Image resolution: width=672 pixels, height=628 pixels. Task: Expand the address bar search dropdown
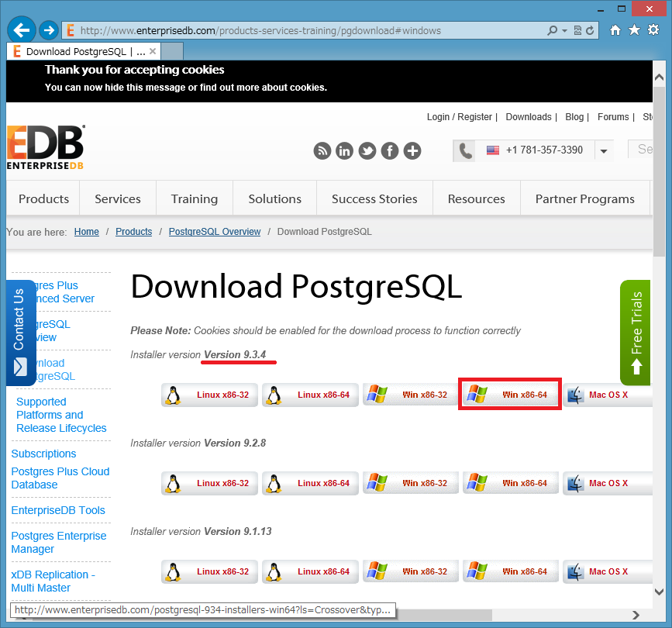565,31
